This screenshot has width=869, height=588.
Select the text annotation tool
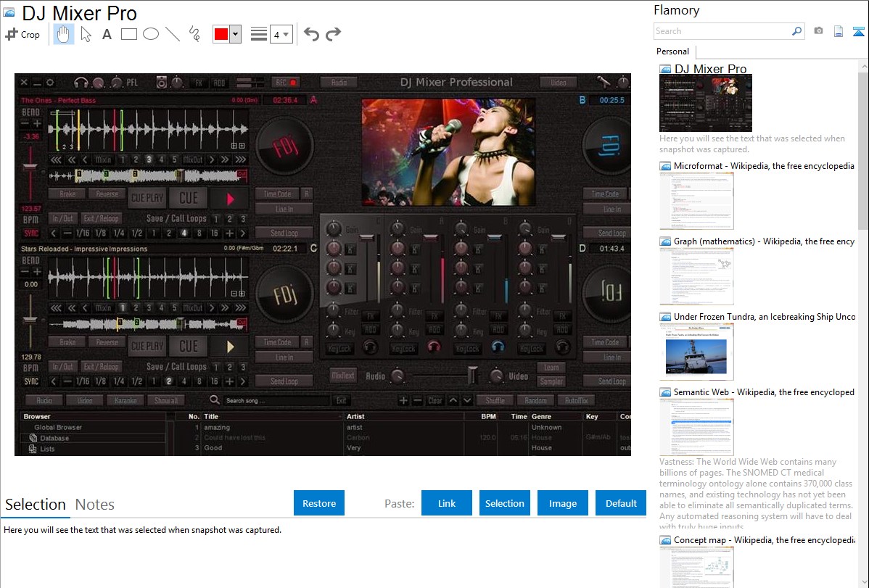(x=107, y=34)
